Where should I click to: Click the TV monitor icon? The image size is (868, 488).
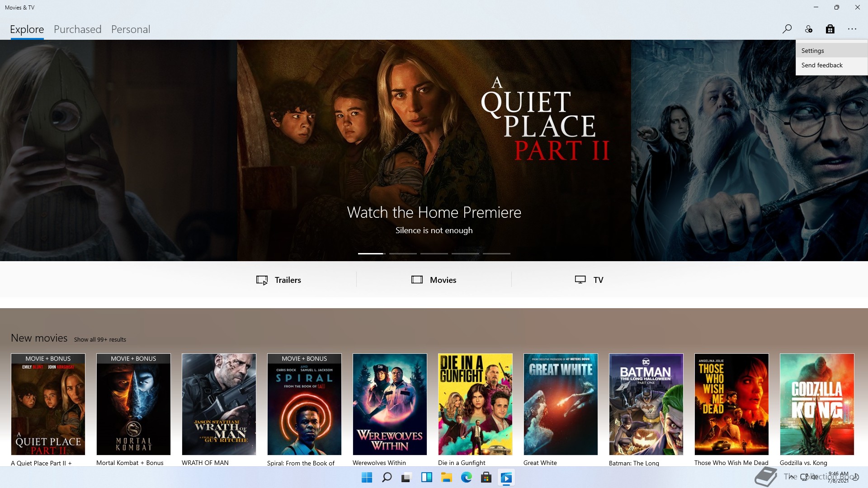pyautogui.click(x=580, y=280)
